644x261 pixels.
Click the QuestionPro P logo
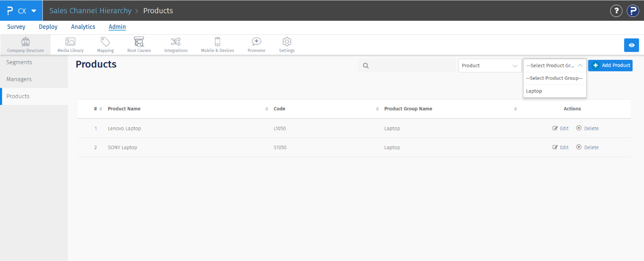10,11
